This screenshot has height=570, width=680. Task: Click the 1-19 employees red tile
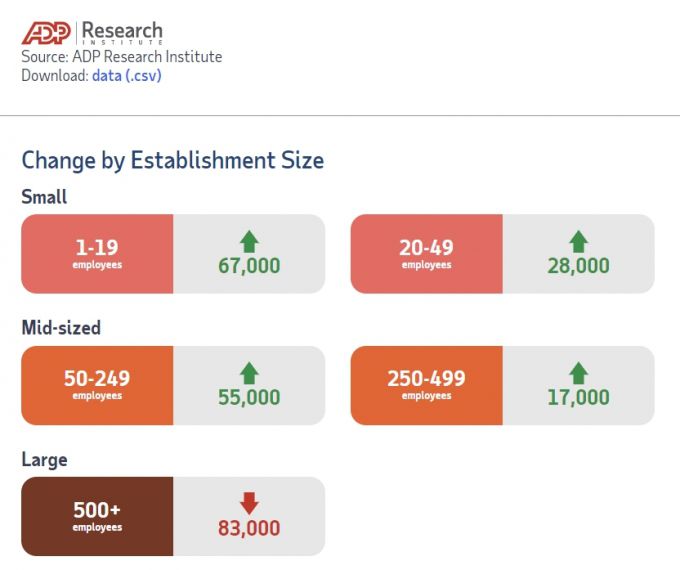[97, 253]
